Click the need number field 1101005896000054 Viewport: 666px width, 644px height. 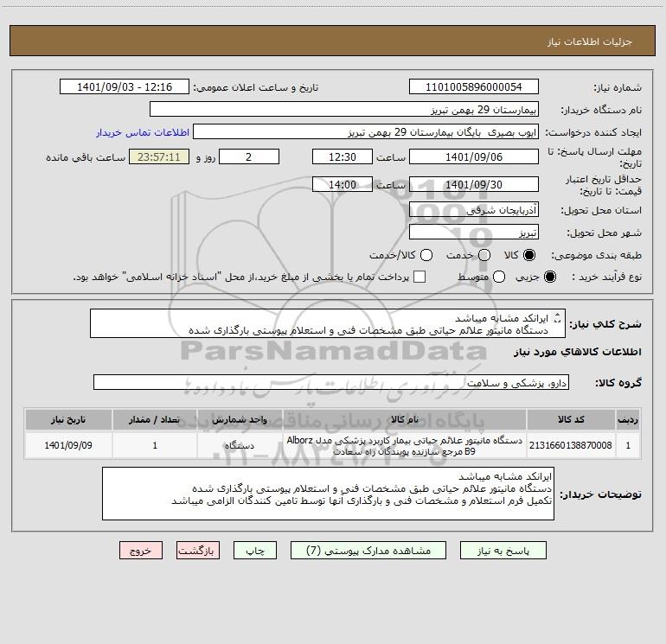[474, 87]
